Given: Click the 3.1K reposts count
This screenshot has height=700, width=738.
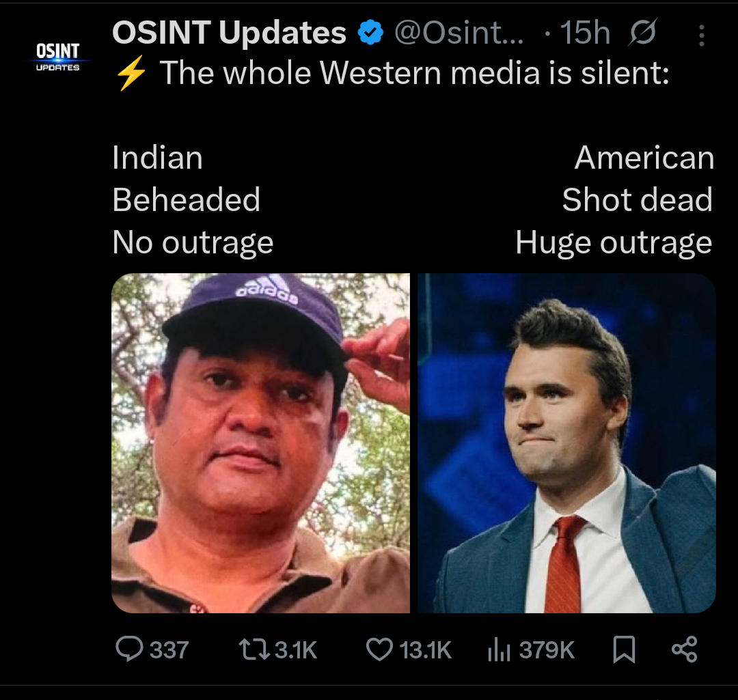Looking at the screenshot, I should tap(296, 650).
